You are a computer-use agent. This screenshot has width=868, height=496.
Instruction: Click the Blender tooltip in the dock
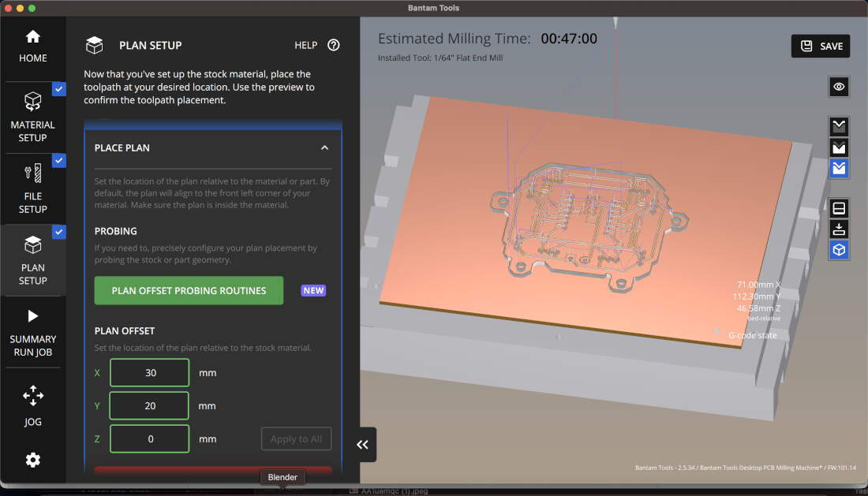pos(282,477)
